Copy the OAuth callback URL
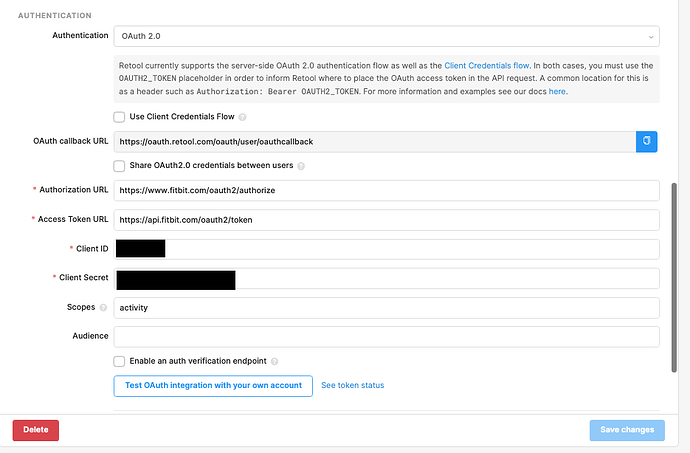 pyautogui.click(x=646, y=142)
